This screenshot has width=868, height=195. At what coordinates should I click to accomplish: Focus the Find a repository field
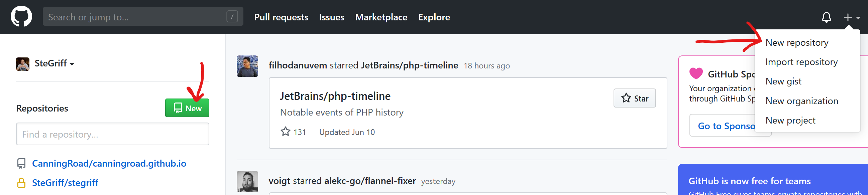[113, 134]
